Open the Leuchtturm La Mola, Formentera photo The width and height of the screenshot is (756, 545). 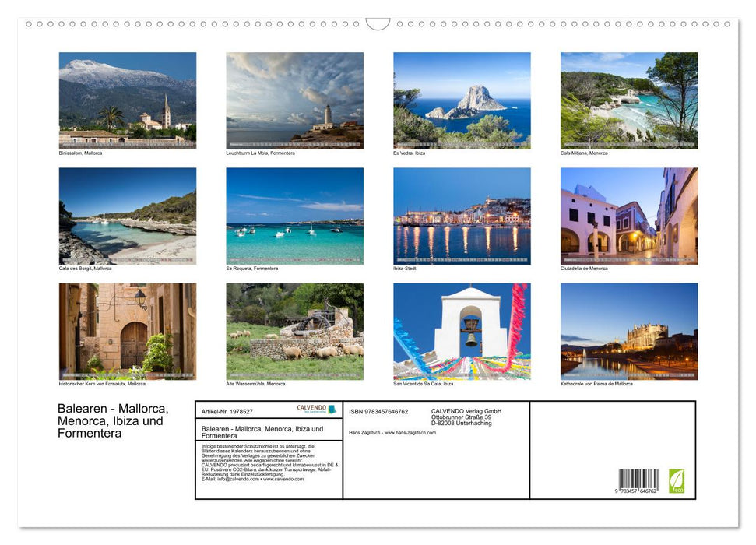pos(294,100)
